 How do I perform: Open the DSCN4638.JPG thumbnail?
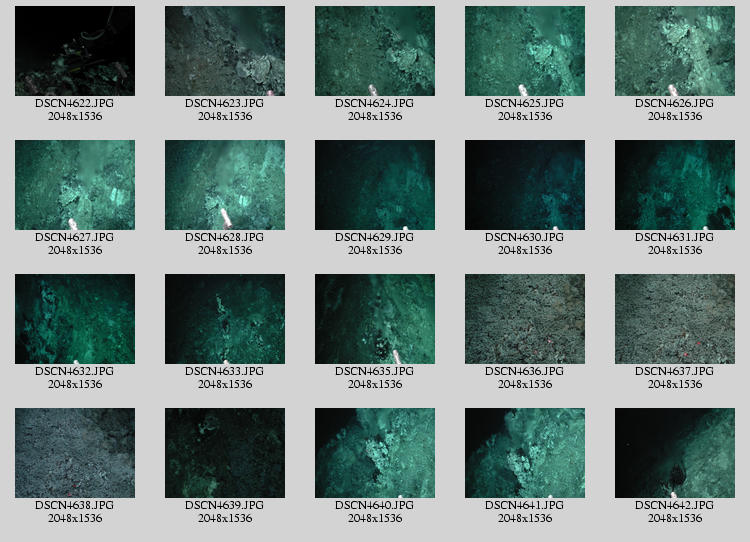click(75, 453)
